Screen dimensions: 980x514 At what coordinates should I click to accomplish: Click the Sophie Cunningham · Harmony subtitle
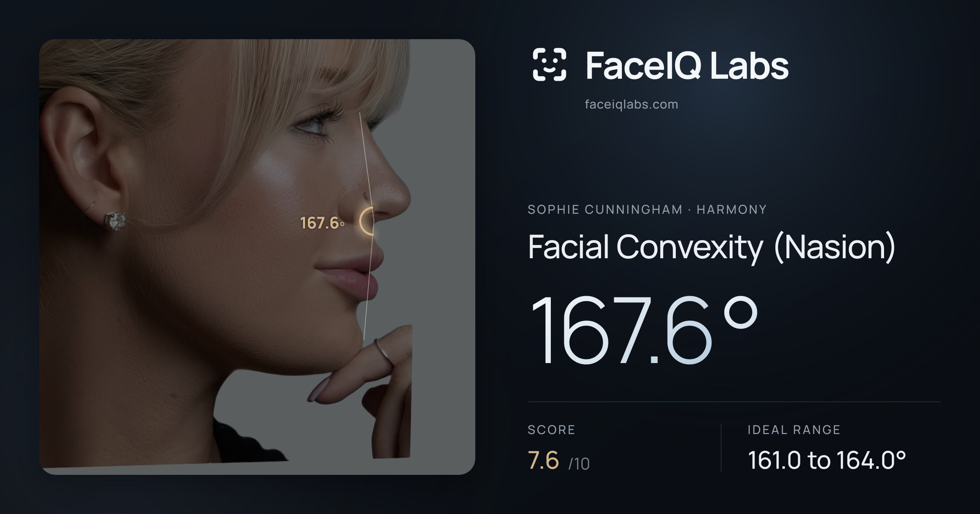pyautogui.click(x=647, y=210)
